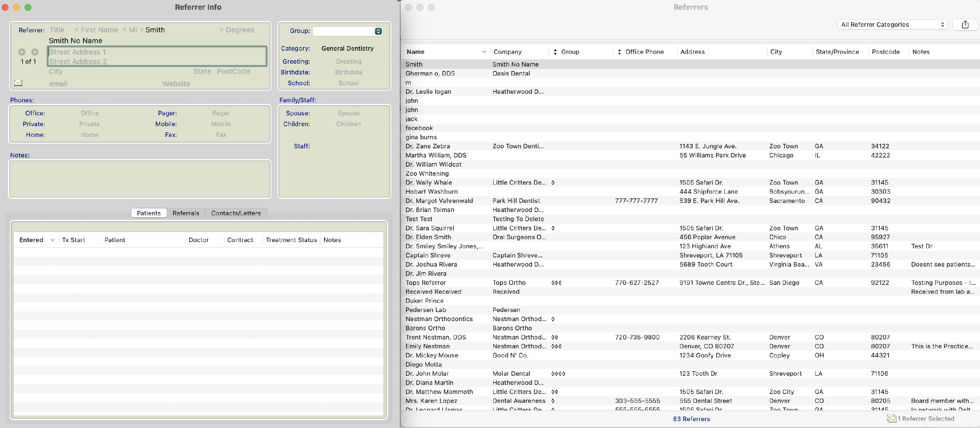This screenshot has height=428, width=980.
Task: Open the Group combo box
Action: (x=378, y=31)
